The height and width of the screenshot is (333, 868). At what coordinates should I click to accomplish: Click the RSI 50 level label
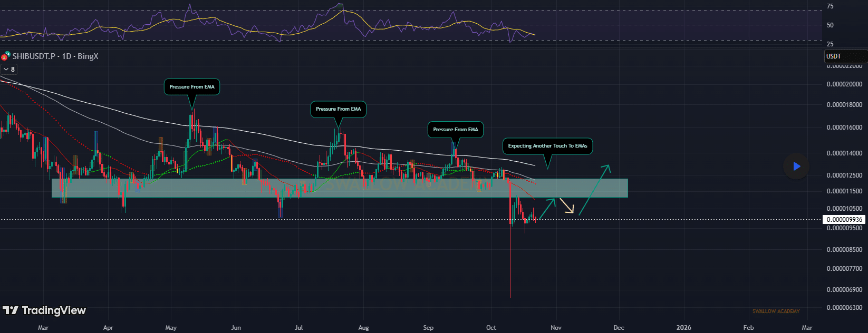(830, 25)
